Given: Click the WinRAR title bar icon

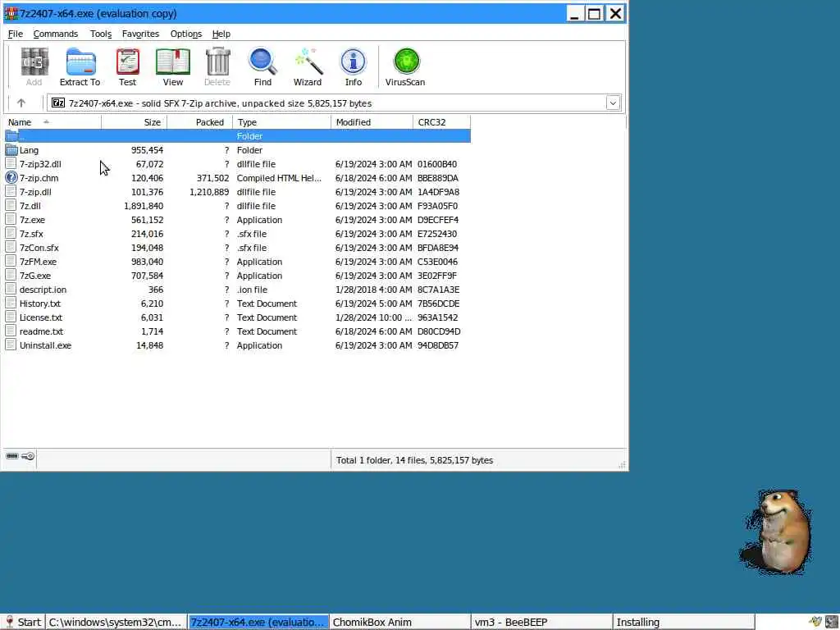Looking at the screenshot, I should tap(11, 13).
